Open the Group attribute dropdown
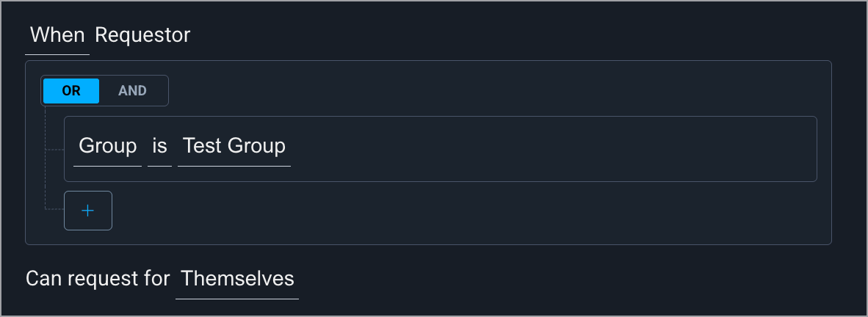The image size is (868, 317). pos(108,147)
